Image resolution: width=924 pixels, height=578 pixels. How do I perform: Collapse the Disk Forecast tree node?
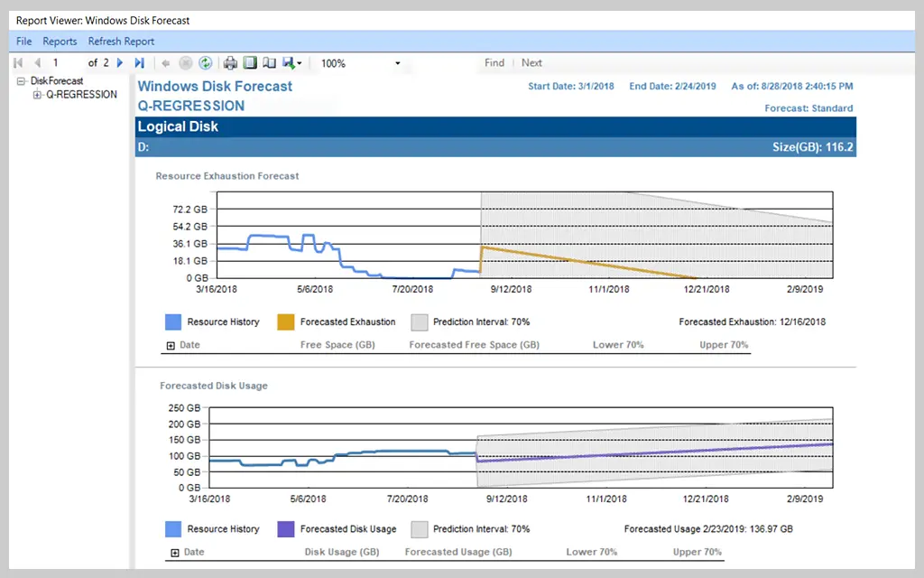pyautogui.click(x=22, y=80)
